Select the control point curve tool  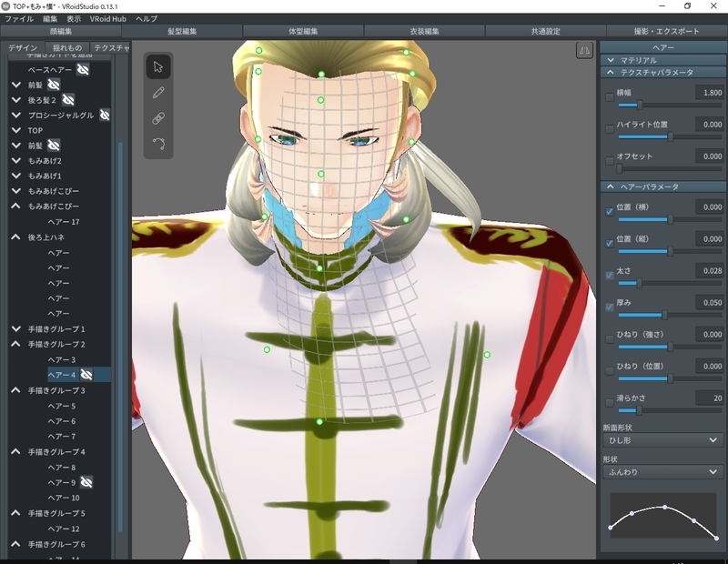point(158,144)
